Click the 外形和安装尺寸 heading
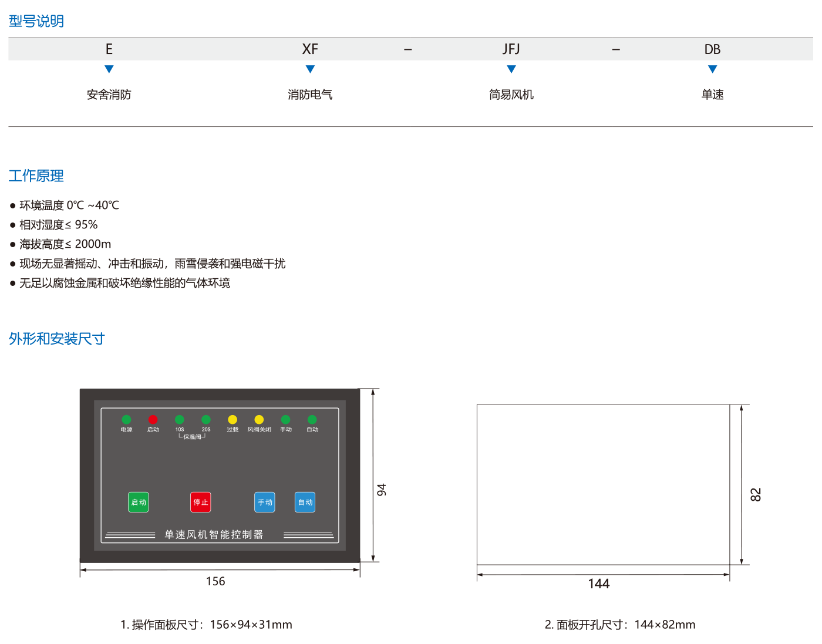The width and height of the screenshot is (822, 644). pos(56,339)
